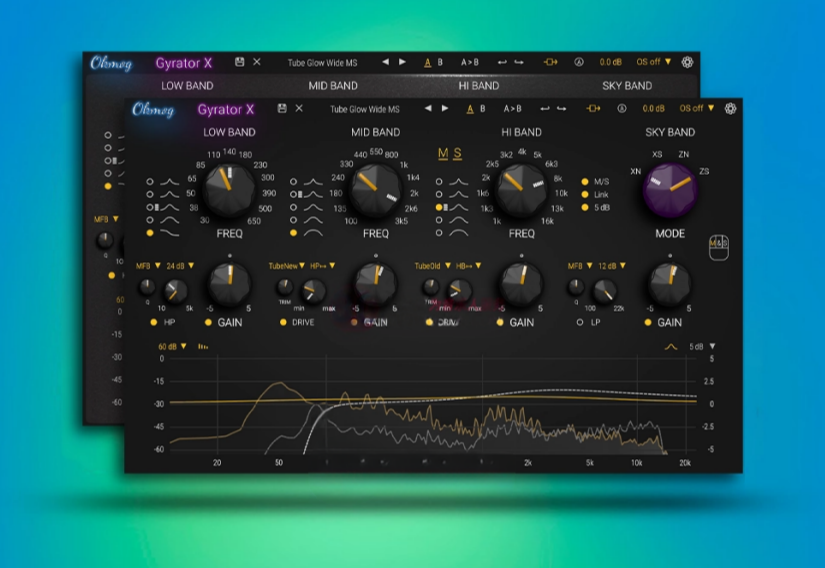The width and height of the screenshot is (825, 568).
Task: Toggle the 5 dB range option
Action: click(x=585, y=207)
